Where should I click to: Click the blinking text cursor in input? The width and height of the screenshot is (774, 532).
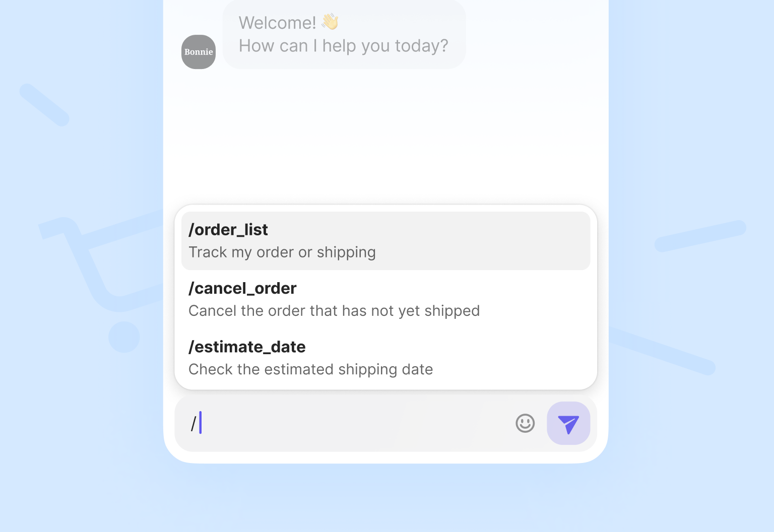(201, 423)
